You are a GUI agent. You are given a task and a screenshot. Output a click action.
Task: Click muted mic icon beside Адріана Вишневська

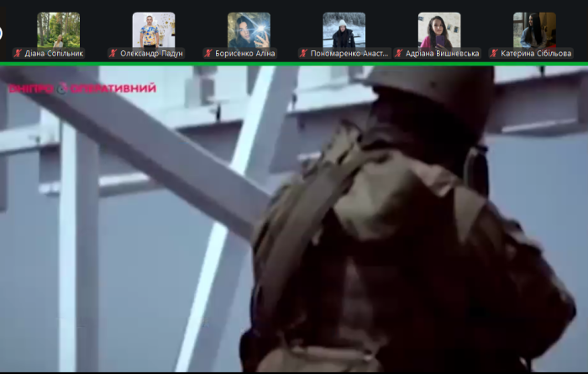[x=399, y=53]
